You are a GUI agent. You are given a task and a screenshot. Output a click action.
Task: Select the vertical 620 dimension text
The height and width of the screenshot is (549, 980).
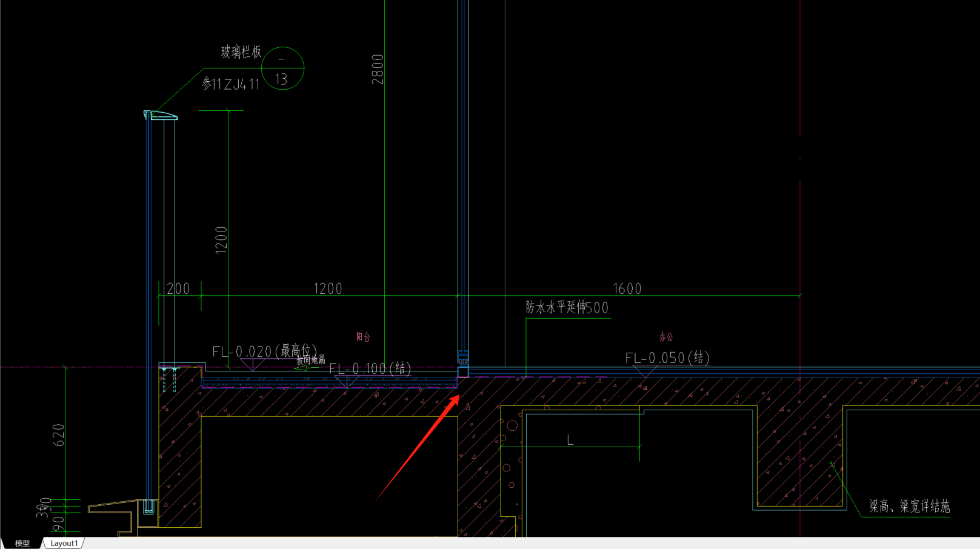pos(59,435)
